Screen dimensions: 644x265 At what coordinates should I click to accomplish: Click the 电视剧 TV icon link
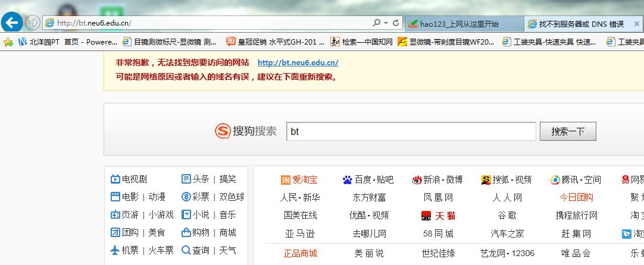pos(115,179)
